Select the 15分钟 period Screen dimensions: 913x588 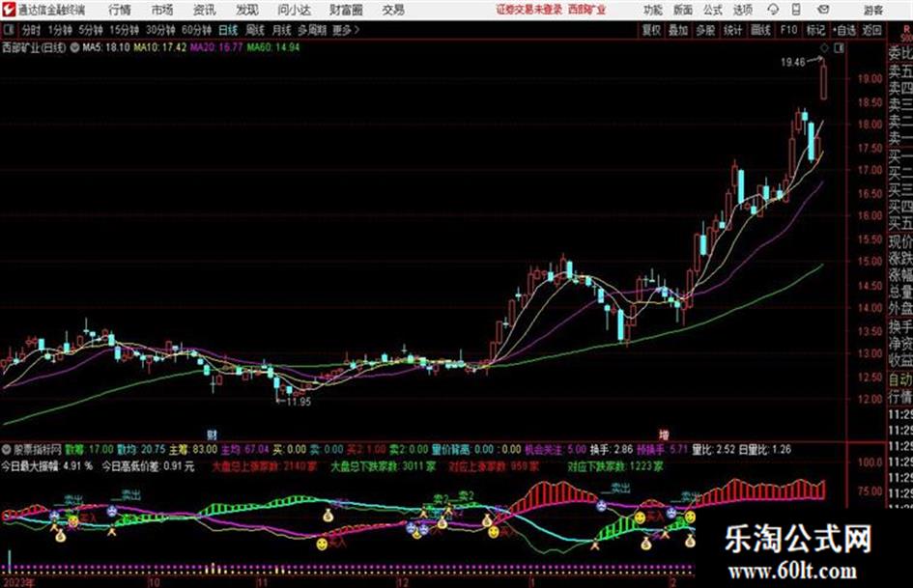point(125,30)
